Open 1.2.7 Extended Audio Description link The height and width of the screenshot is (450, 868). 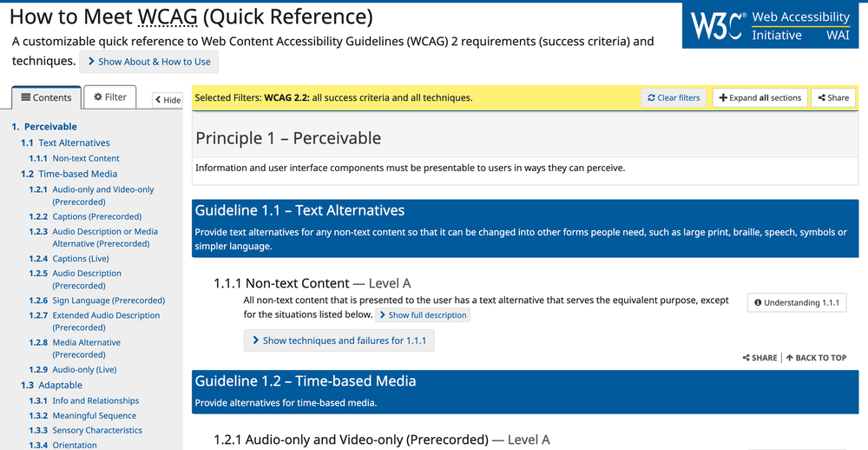(x=94, y=321)
